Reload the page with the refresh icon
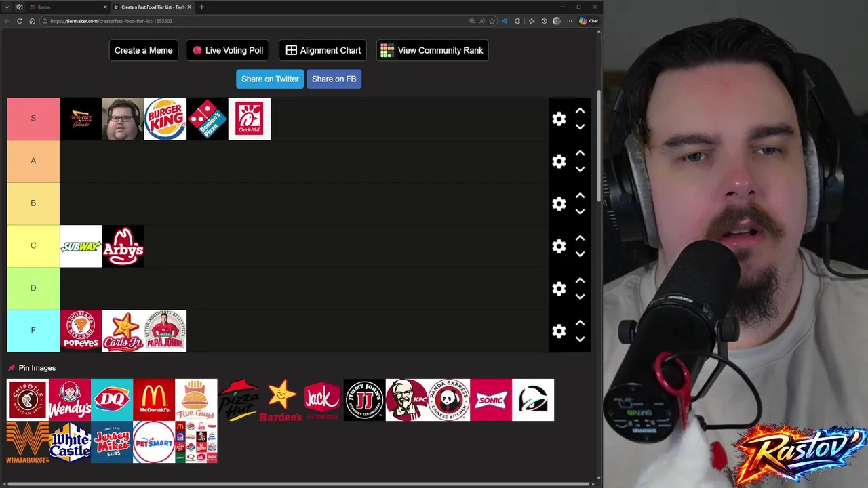 click(19, 21)
